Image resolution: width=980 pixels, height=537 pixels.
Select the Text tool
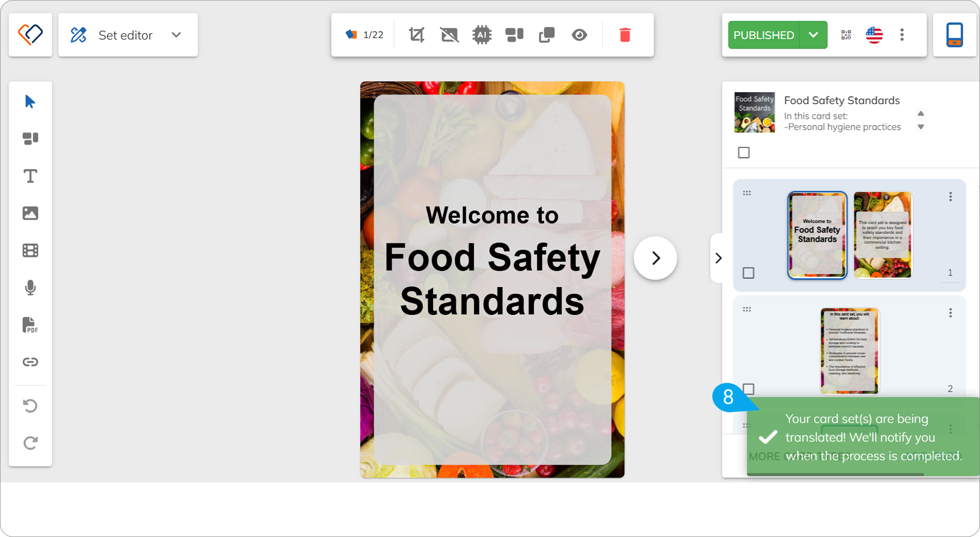tap(30, 176)
